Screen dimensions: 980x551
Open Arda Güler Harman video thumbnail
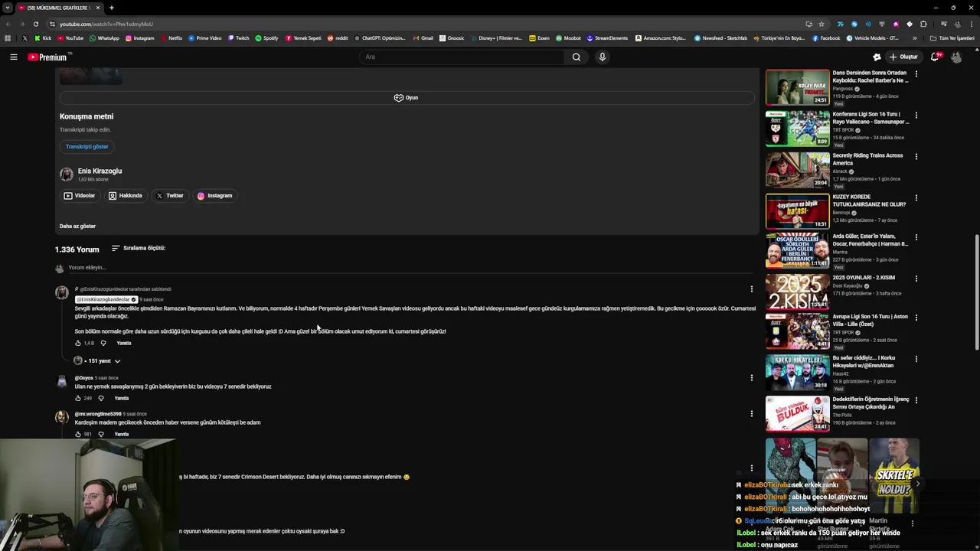(797, 251)
